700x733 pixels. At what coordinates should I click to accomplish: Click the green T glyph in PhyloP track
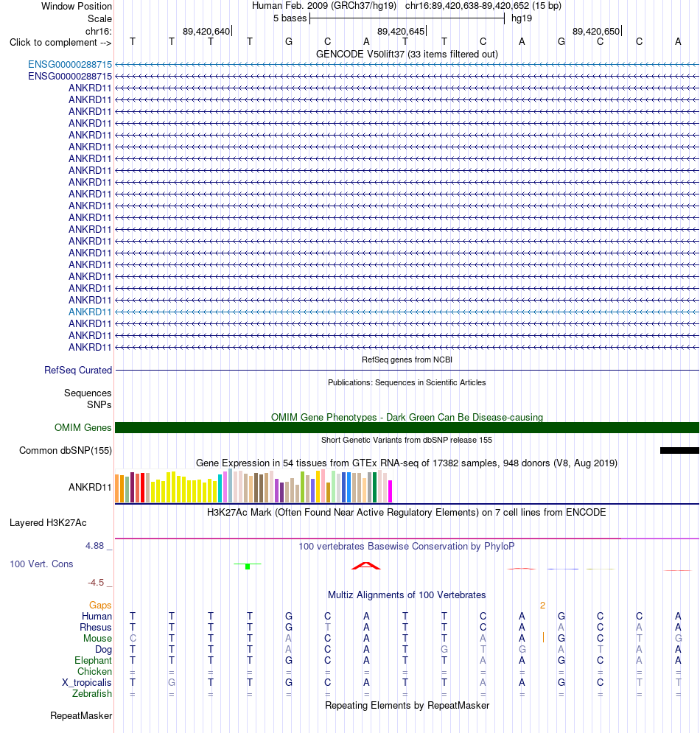248,566
